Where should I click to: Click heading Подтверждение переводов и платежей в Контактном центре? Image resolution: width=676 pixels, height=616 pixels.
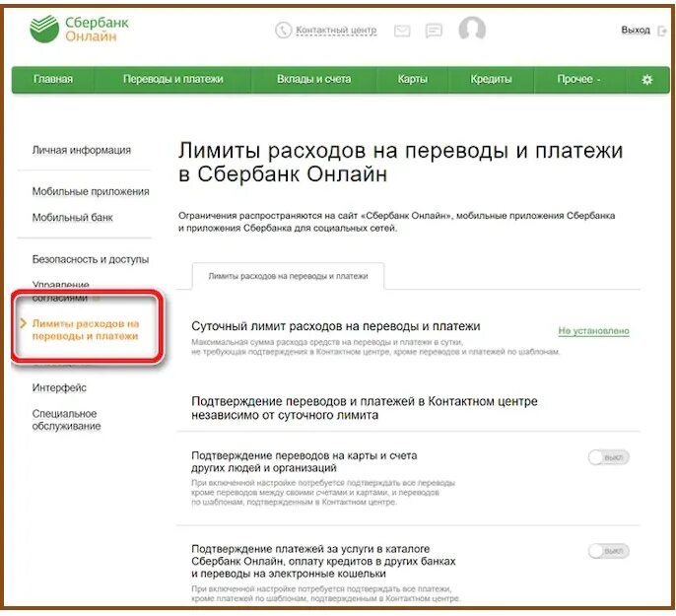click(x=365, y=408)
